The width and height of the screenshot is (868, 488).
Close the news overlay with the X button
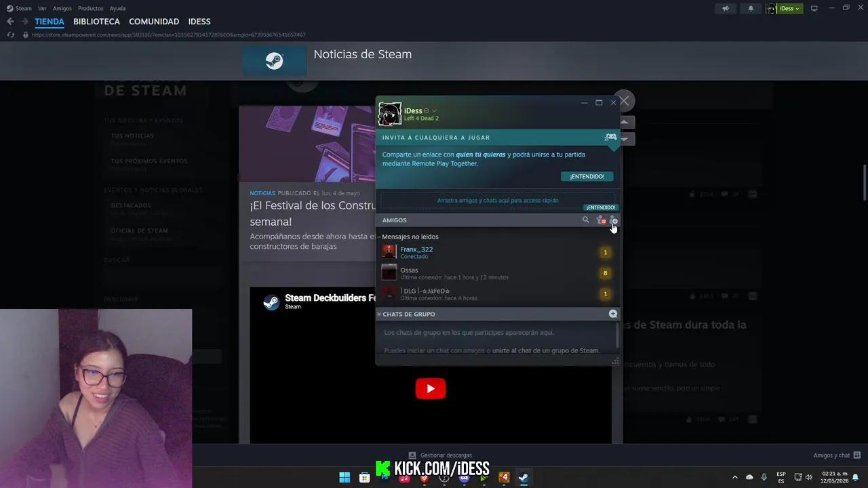624,101
